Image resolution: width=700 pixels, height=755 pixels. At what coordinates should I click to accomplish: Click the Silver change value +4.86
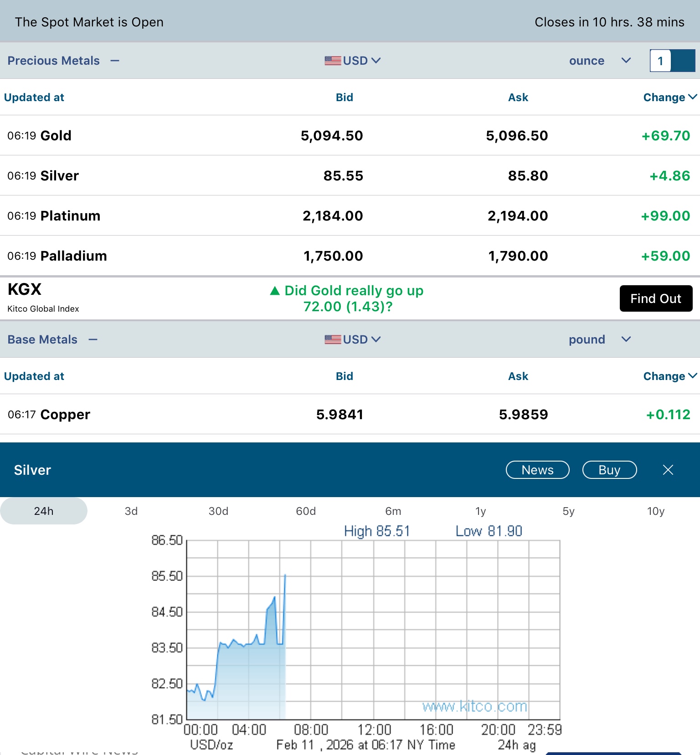(670, 175)
